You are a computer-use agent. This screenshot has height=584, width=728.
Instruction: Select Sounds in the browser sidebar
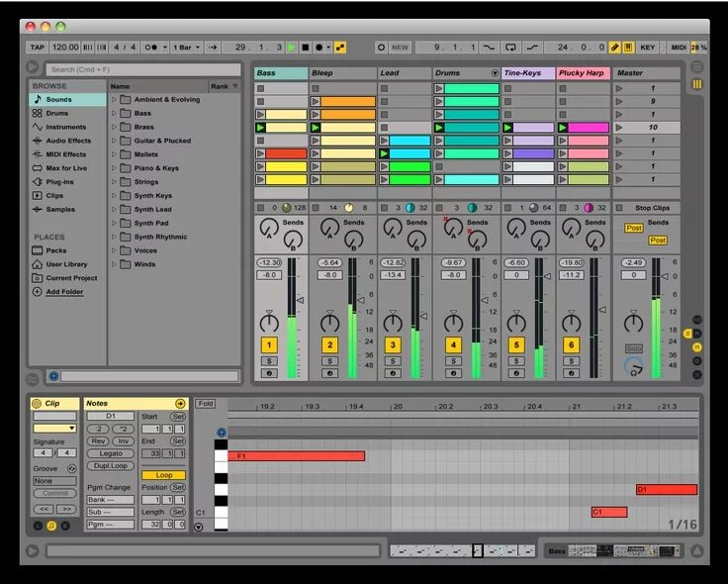(x=68, y=99)
